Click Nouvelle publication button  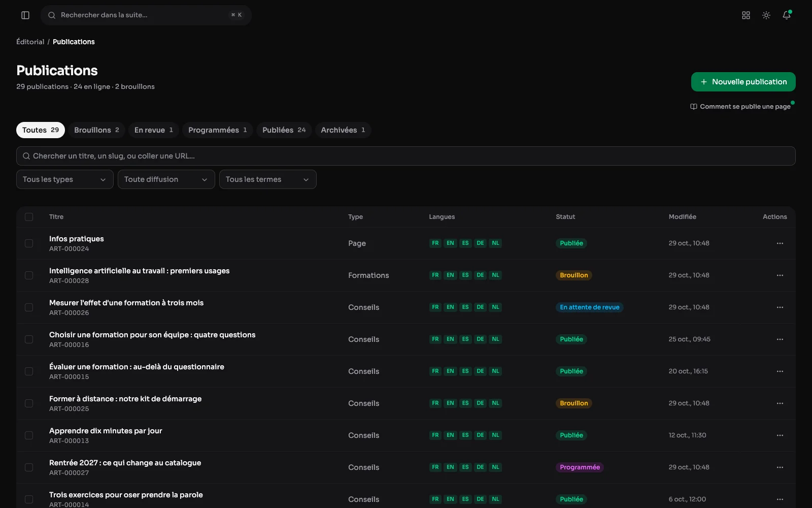pos(743,82)
